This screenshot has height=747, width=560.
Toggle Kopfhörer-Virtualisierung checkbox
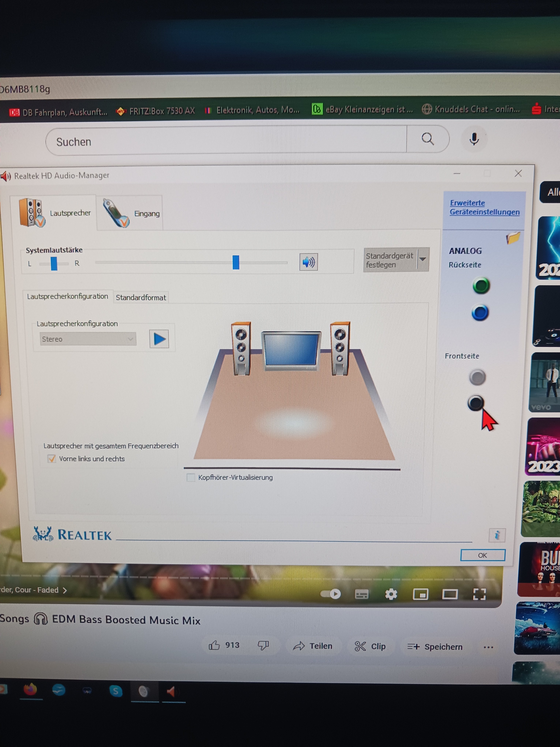tap(191, 477)
